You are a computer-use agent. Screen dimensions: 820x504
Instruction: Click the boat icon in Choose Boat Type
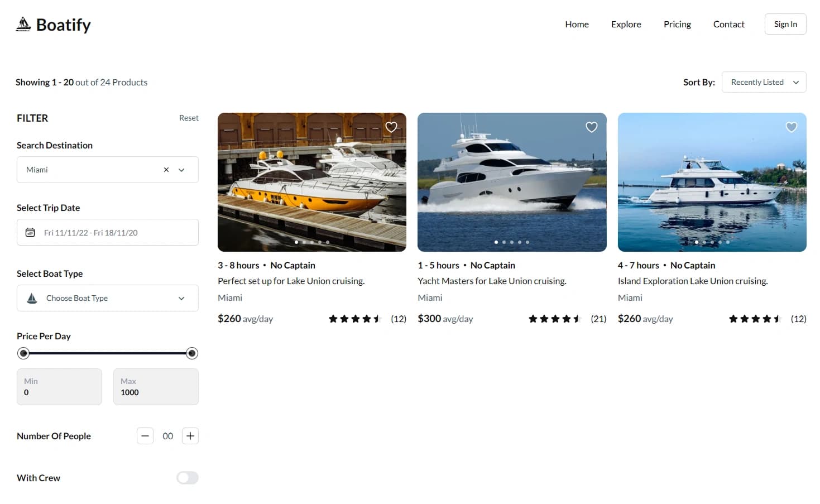point(31,297)
